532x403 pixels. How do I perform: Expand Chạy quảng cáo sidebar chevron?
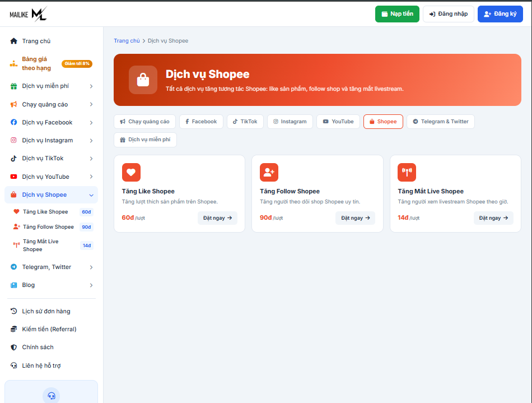click(91, 104)
